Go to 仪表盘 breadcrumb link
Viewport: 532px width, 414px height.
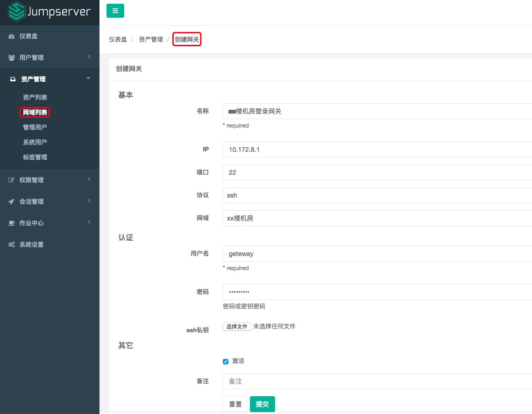[118, 39]
